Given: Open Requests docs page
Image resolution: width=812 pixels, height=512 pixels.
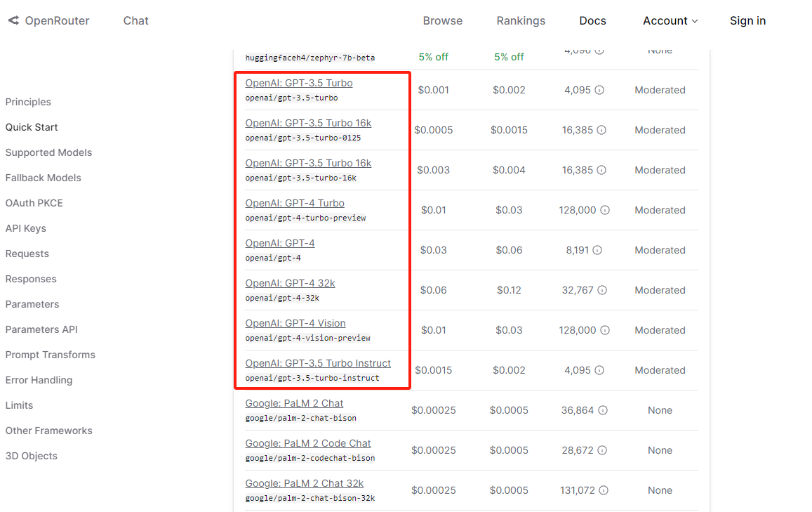Looking at the screenshot, I should (x=27, y=254).
